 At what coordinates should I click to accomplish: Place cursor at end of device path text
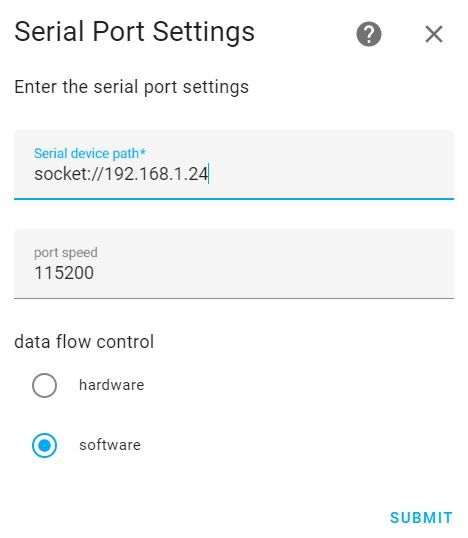pos(209,174)
